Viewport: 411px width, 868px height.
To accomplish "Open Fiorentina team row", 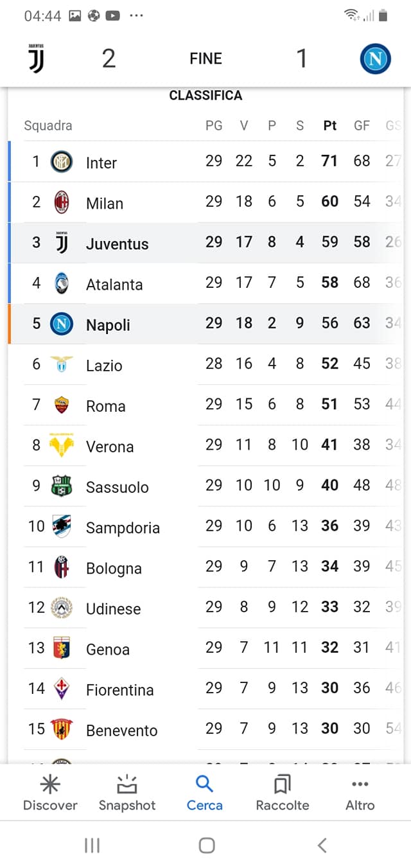I will tap(119, 690).
